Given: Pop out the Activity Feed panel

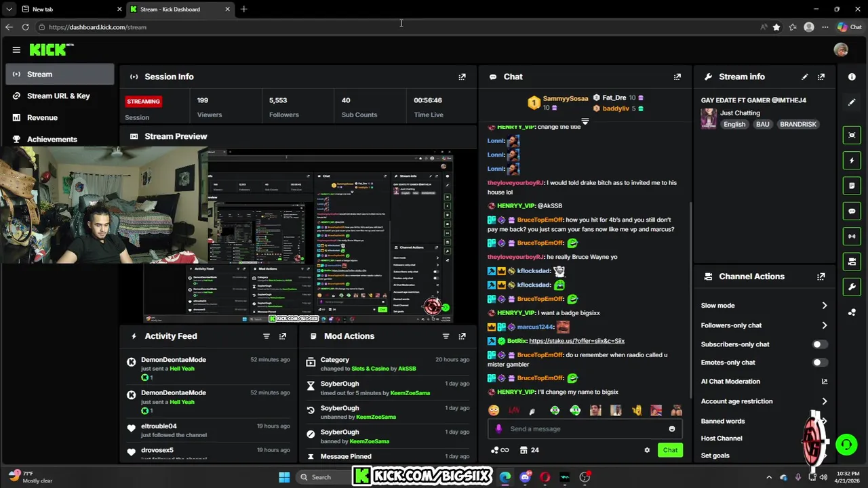Looking at the screenshot, I should [x=283, y=336].
